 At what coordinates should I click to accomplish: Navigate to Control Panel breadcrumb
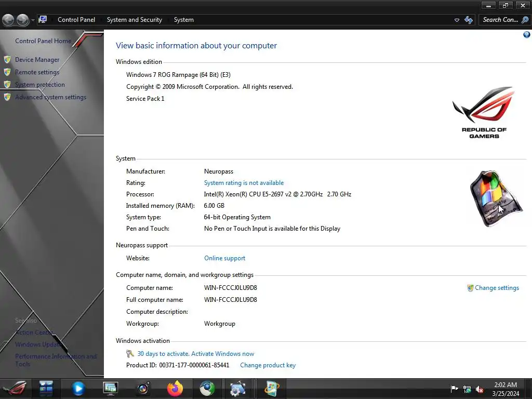point(76,20)
